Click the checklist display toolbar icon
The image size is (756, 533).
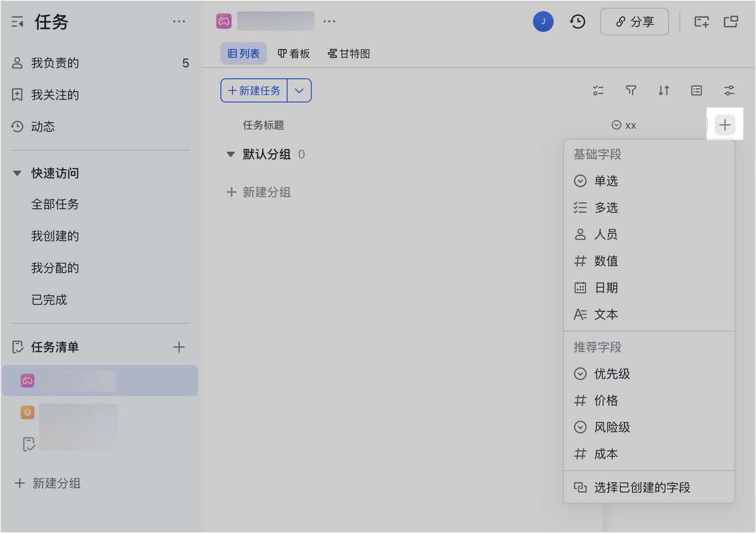coord(598,90)
